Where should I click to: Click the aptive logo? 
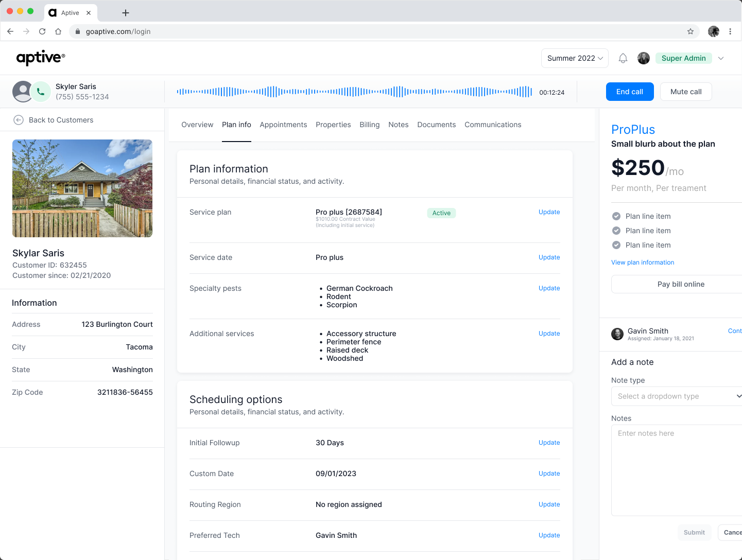tap(41, 58)
